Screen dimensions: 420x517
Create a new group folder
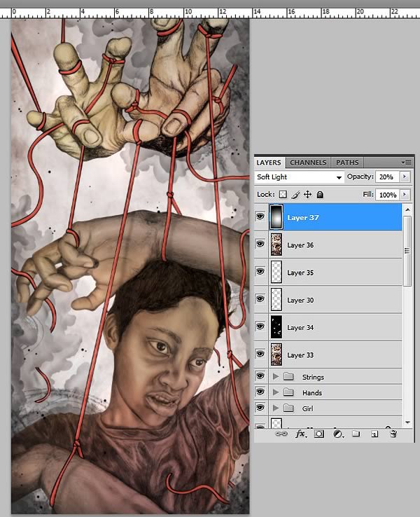pyautogui.click(x=356, y=433)
